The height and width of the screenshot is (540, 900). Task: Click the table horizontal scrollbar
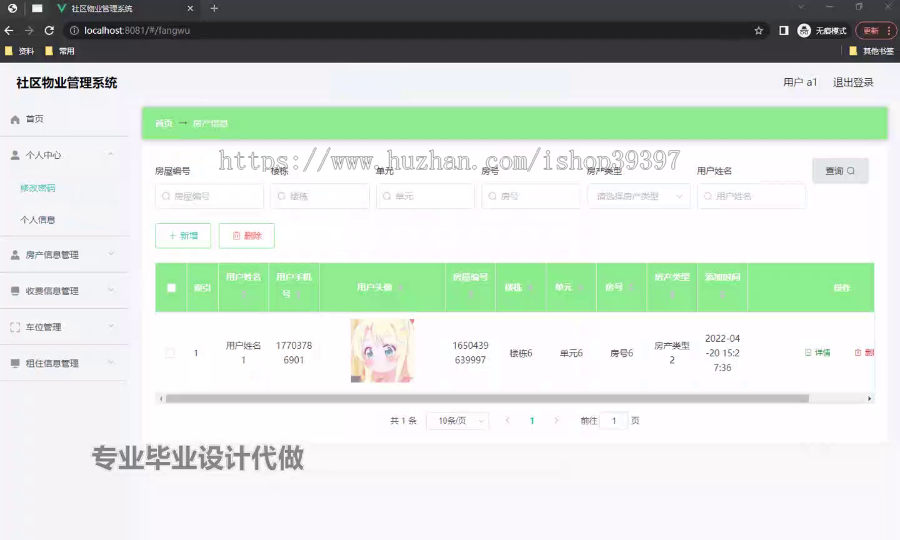coord(487,398)
